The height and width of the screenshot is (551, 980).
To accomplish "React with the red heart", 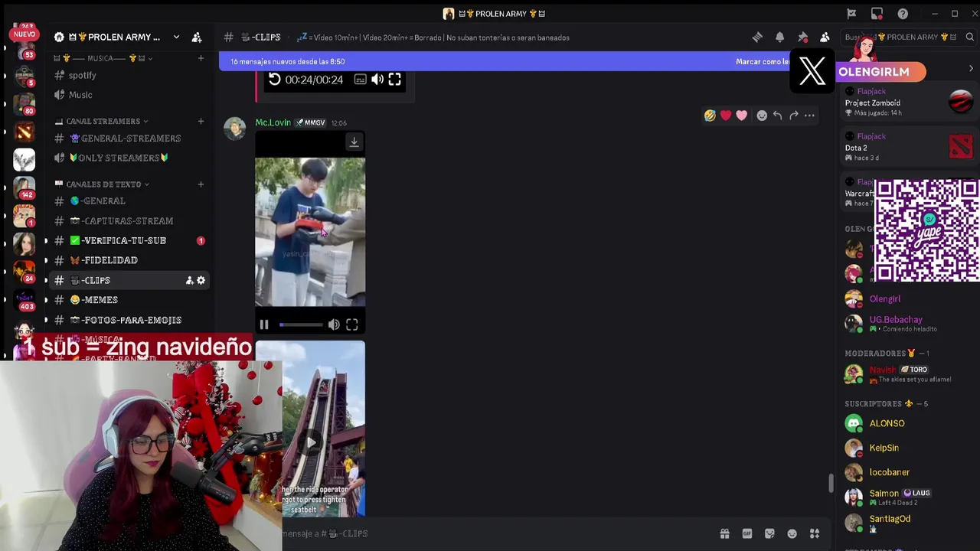I will pos(726,116).
